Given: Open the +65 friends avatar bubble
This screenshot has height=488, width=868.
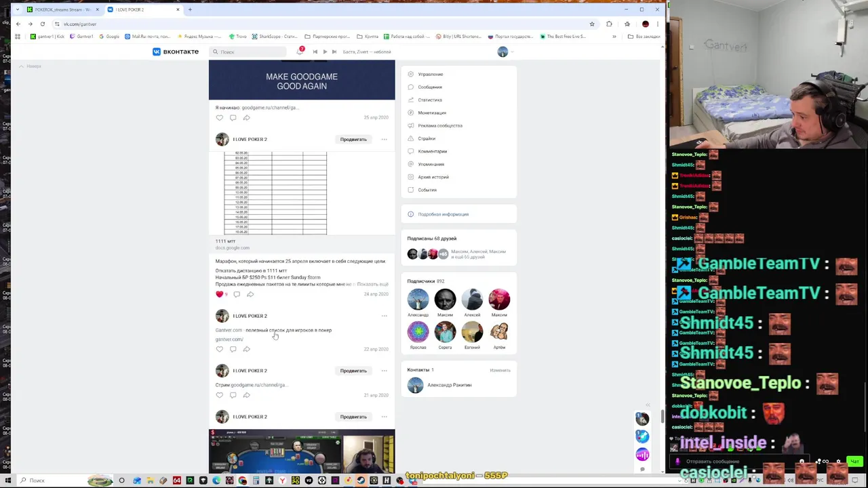Looking at the screenshot, I should [443, 254].
